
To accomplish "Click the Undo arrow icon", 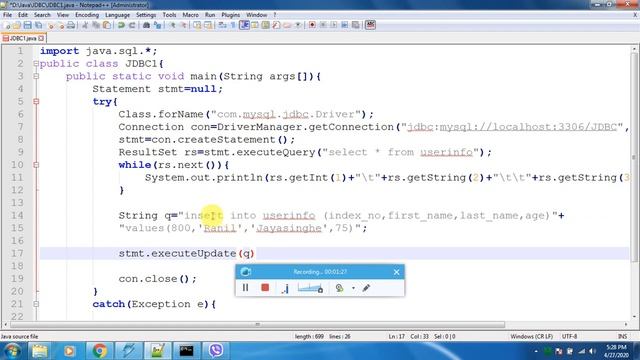I will 121,25.
